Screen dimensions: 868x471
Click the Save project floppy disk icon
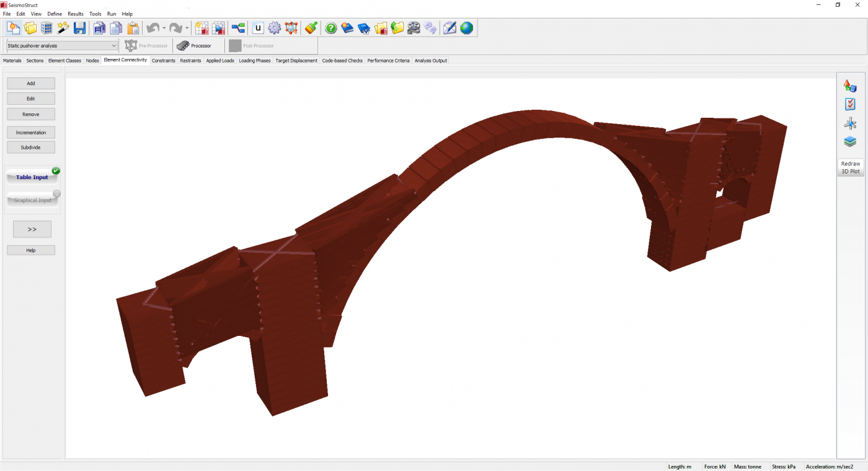click(79, 28)
